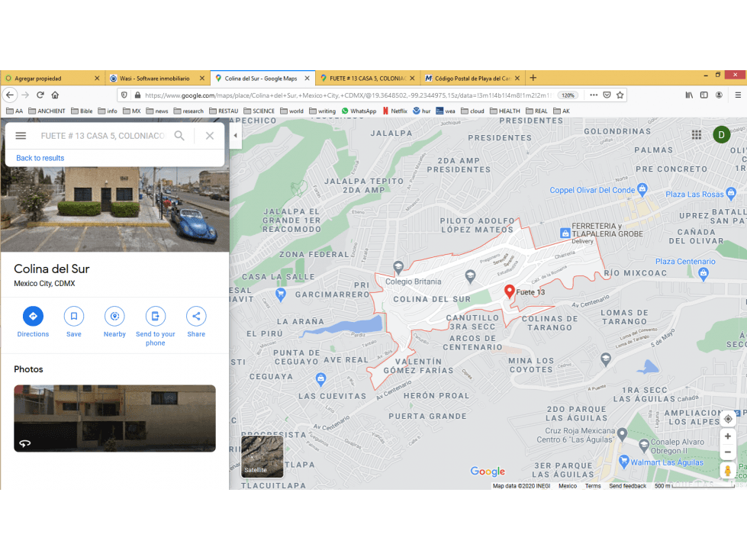Share this location

point(196,316)
